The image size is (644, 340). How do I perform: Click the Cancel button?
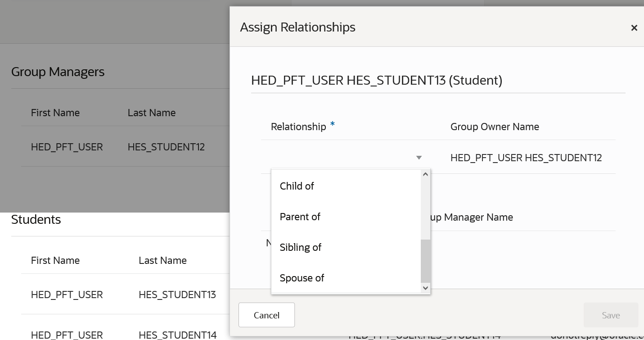(266, 315)
